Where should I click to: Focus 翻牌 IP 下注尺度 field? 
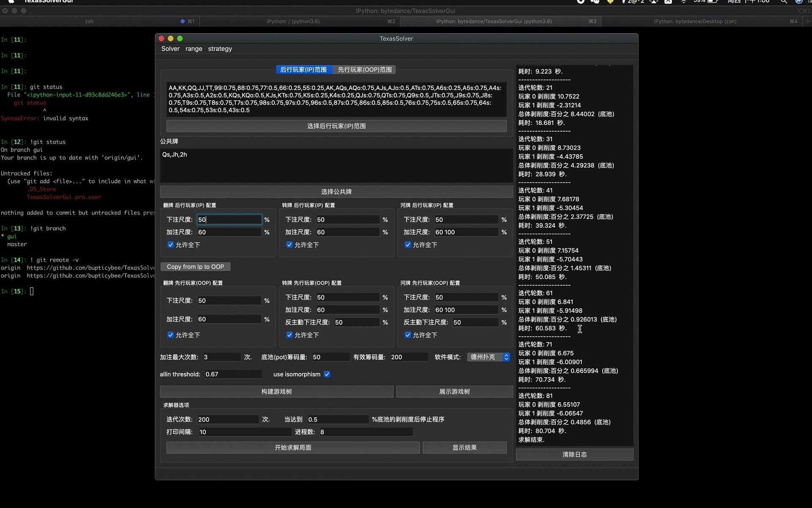pos(229,220)
